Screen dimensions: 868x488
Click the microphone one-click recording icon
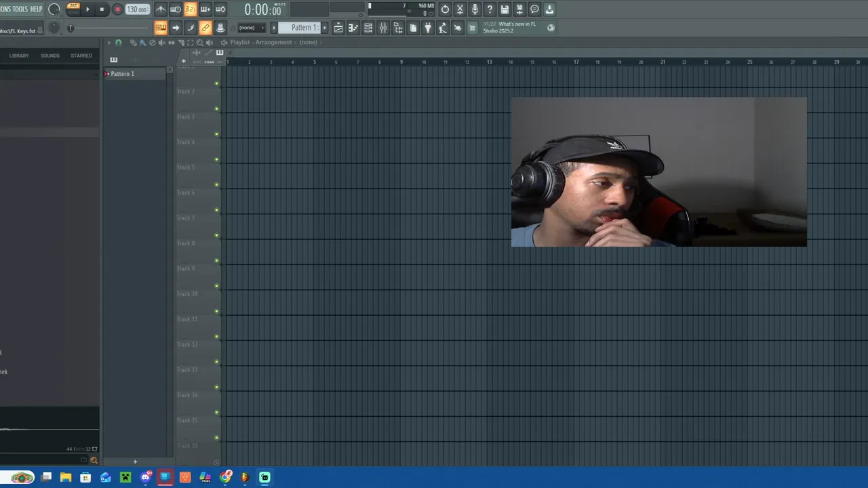click(x=475, y=9)
